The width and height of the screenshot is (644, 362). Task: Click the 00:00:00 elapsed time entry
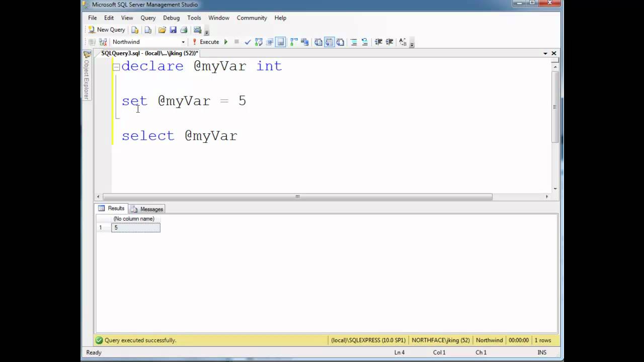point(518,340)
